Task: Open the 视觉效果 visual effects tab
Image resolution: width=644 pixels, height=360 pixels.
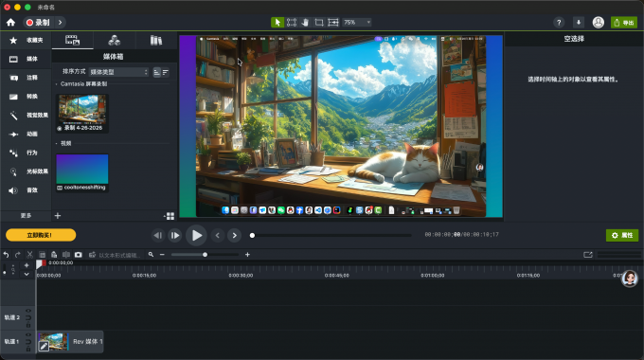Action: click(27, 115)
